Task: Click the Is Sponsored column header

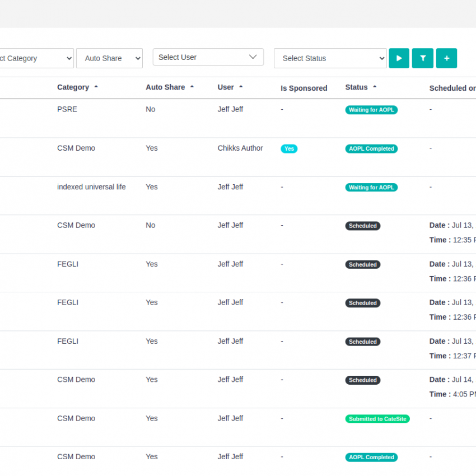Action: point(304,88)
